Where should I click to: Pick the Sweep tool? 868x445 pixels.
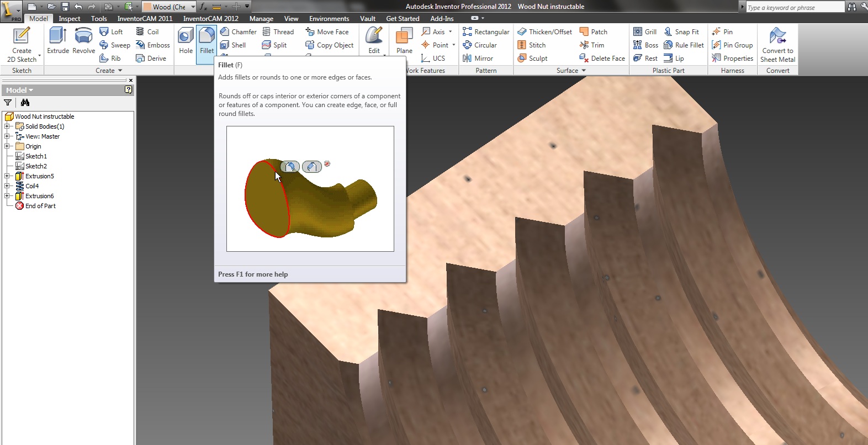115,45
